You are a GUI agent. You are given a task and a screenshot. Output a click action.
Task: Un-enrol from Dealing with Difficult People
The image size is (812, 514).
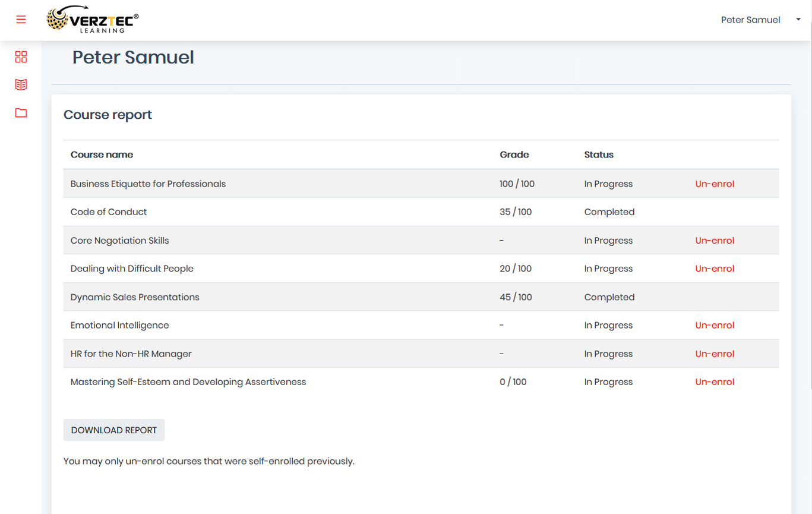tap(715, 269)
